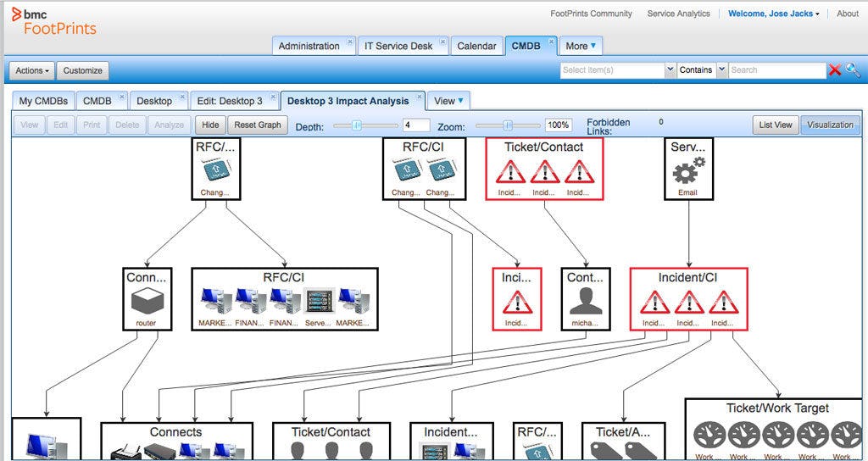Switch to List View

776,125
